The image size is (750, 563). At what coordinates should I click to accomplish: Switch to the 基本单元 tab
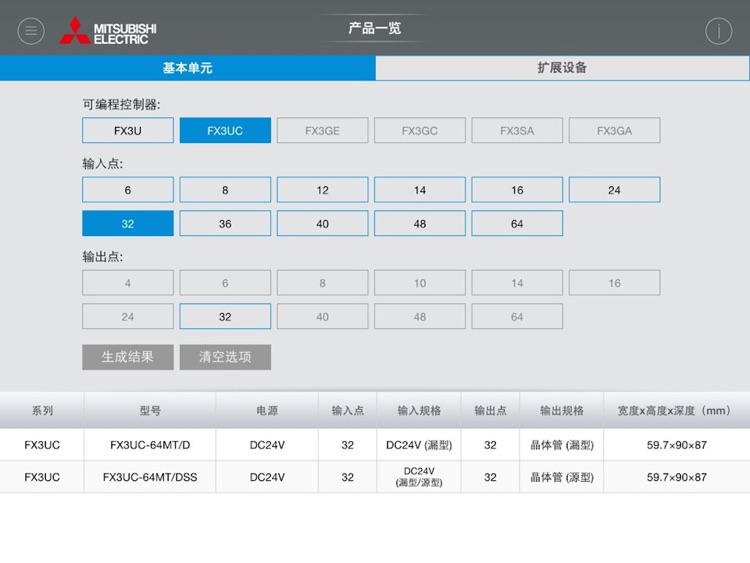click(188, 67)
